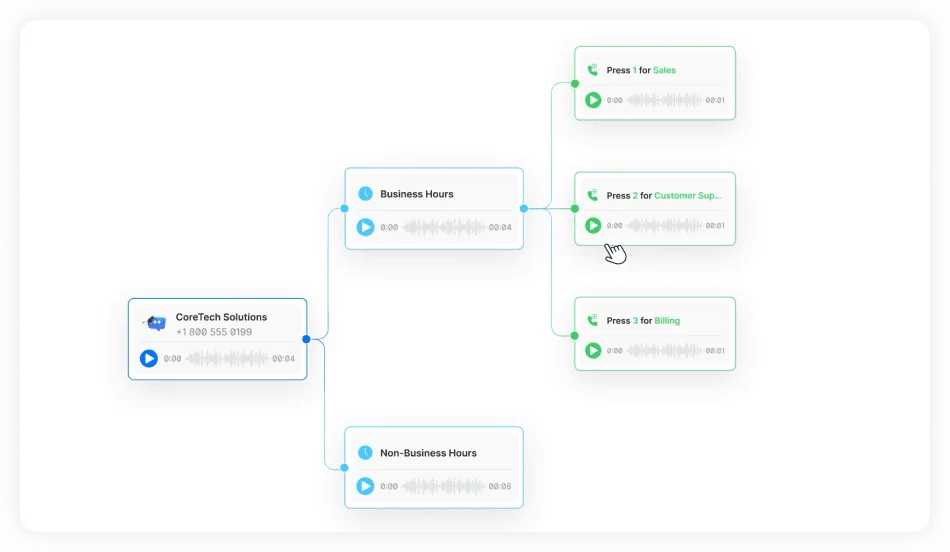Select the Non-Business Hours input connector dot

click(344, 468)
